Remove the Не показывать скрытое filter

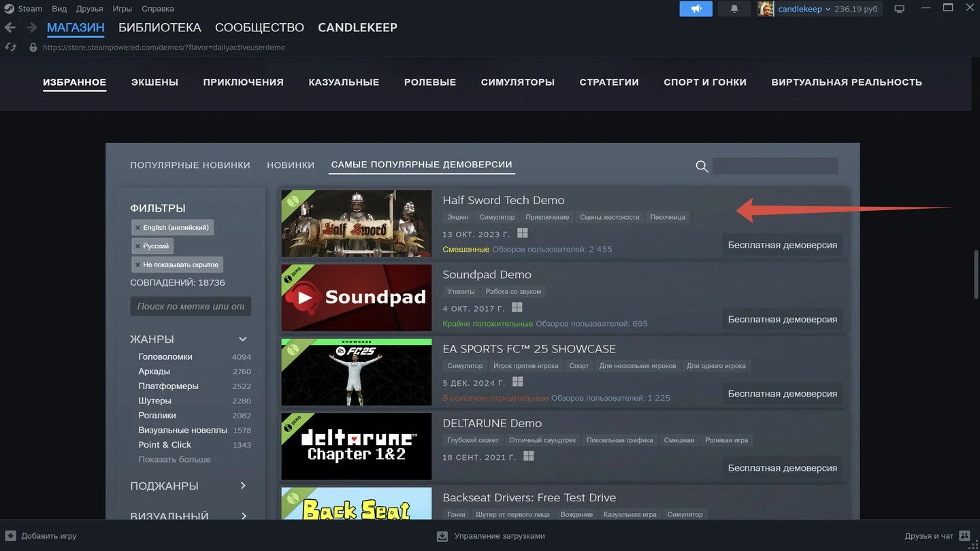point(137,265)
